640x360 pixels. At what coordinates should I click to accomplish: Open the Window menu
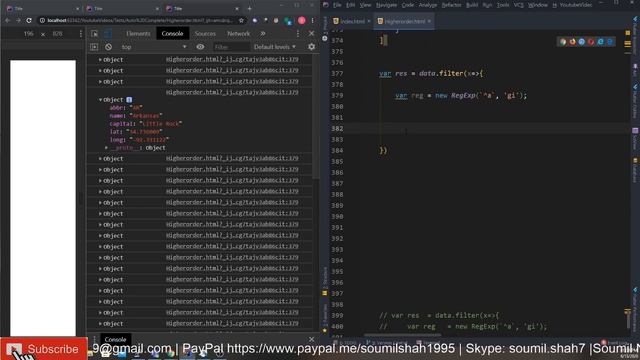pos(538,5)
